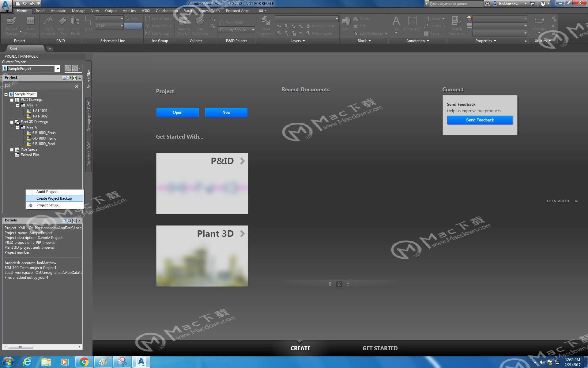Toggle second preview icon in Details header

point(69,220)
